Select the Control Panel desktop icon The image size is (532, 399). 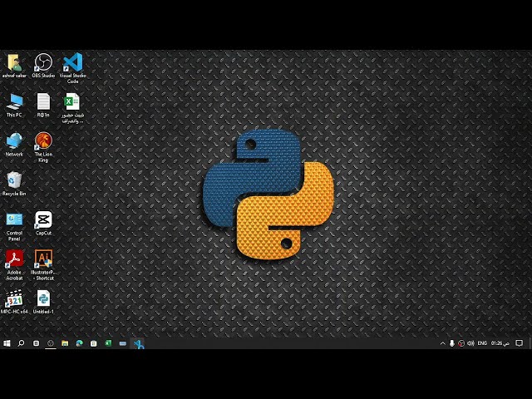pyautogui.click(x=14, y=226)
